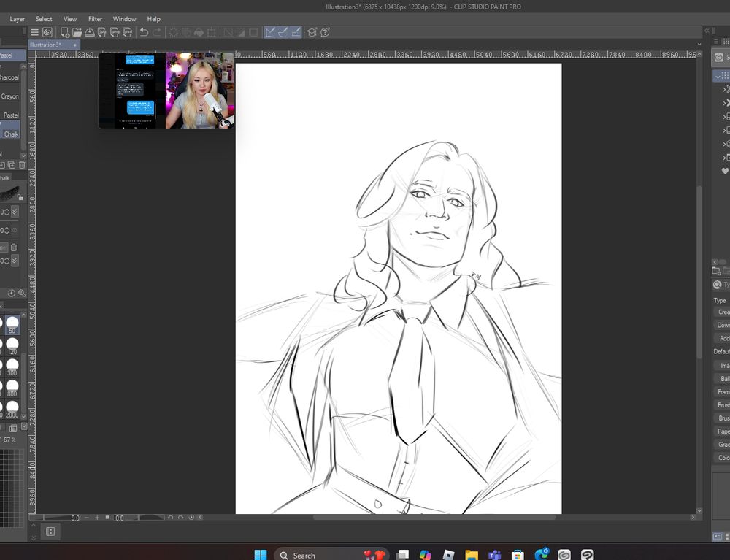Open the help question mark icon
730x560 pixels.
(x=325, y=32)
